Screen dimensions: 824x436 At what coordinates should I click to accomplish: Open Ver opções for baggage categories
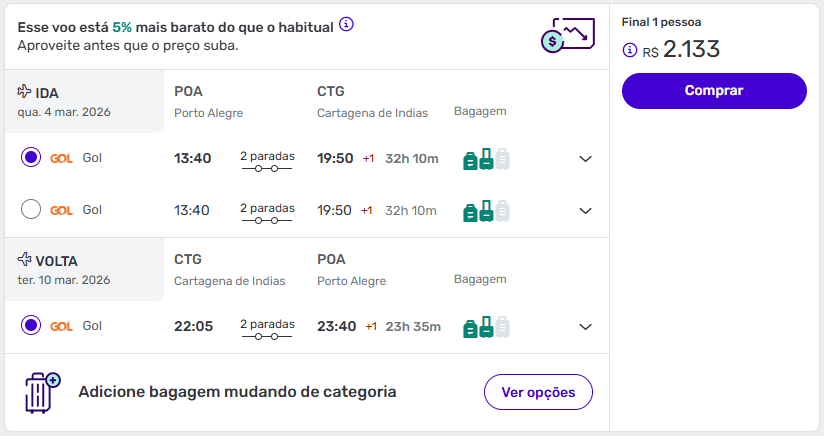[538, 392]
